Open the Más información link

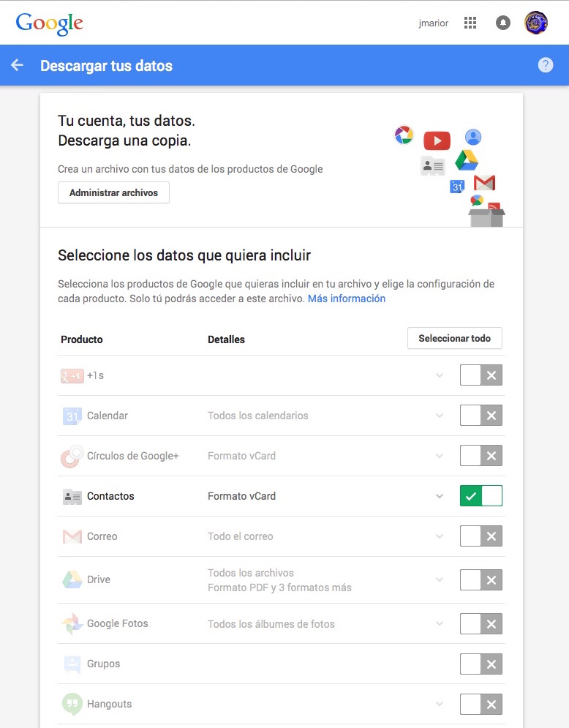click(x=347, y=299)
